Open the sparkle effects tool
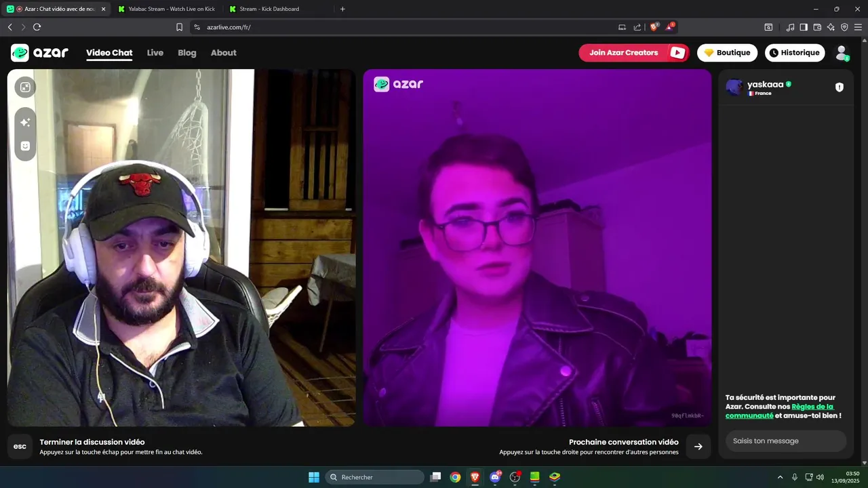This screenshot has width=868, height=488. pos(25,123)
